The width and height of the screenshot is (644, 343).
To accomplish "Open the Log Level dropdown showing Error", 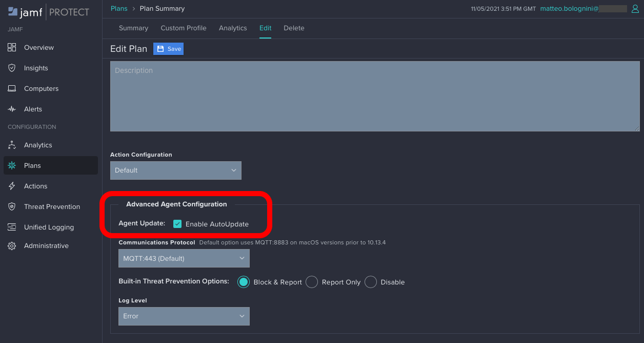I will tap(184, 316).
